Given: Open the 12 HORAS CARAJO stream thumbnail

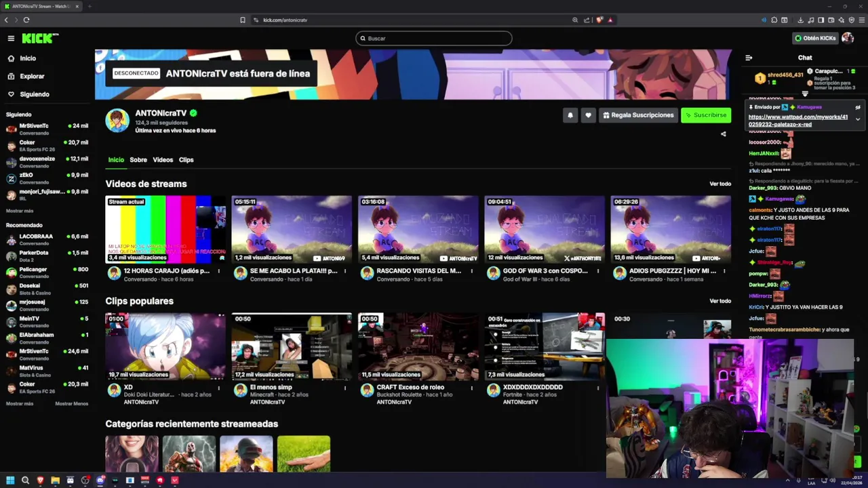Looking at the screenshot, I should 165,229.
